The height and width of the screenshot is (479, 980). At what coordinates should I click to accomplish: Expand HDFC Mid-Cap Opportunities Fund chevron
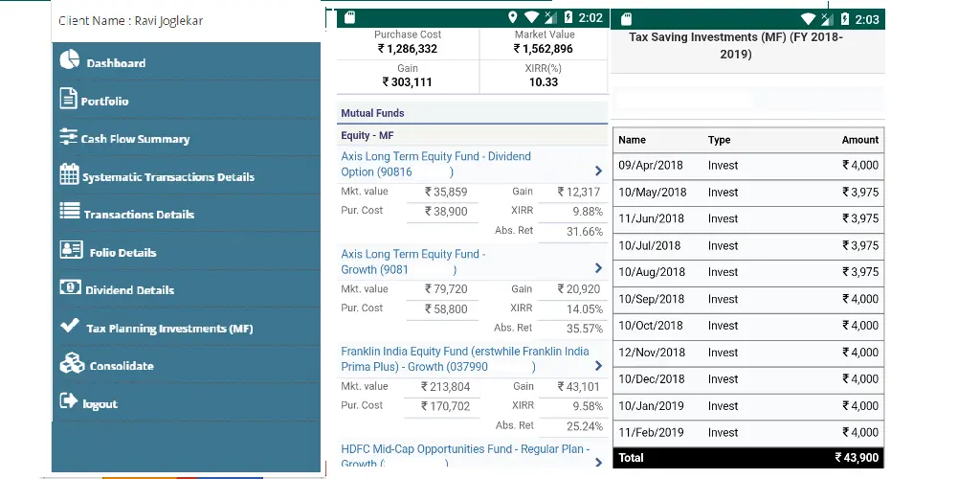pyautogui.click(x=598, y=463)
